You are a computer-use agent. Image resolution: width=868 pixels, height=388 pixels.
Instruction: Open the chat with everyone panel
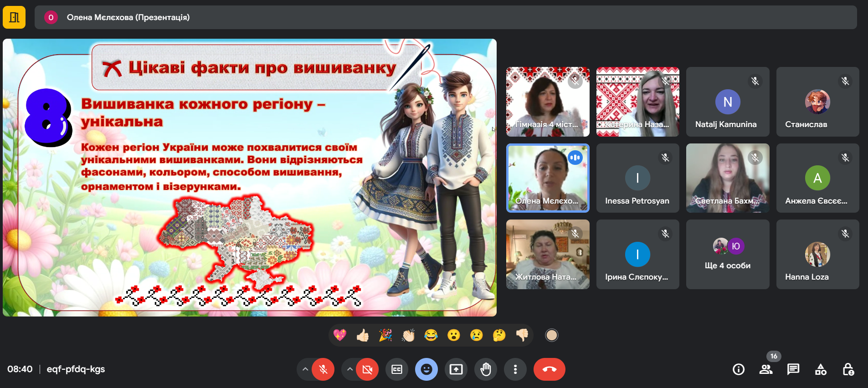(x=793, y=369)
